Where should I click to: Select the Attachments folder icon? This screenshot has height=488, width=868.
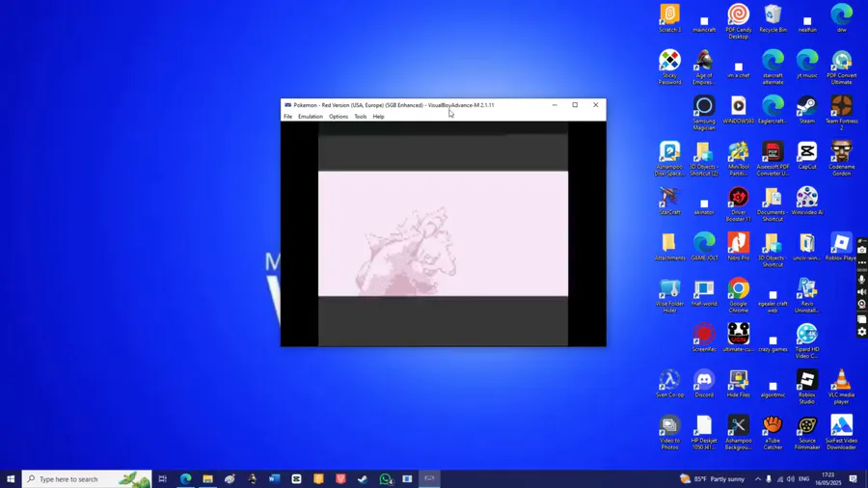[670, 247]
